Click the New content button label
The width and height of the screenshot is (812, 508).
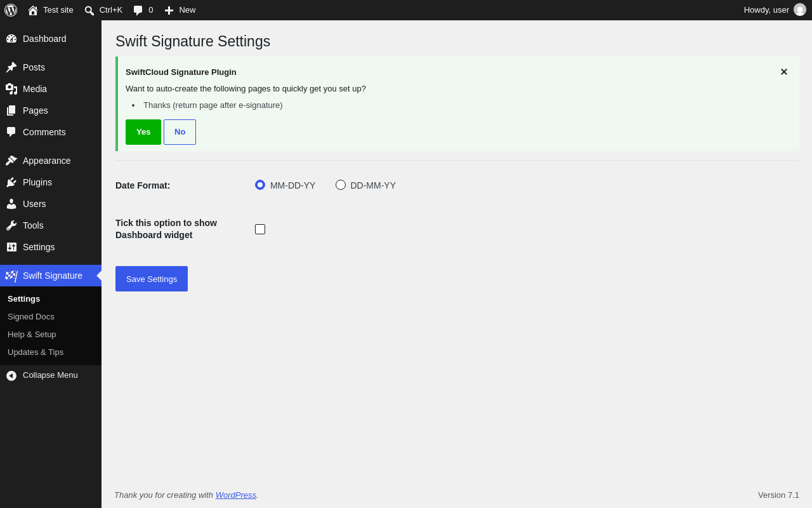coord(187,10)
